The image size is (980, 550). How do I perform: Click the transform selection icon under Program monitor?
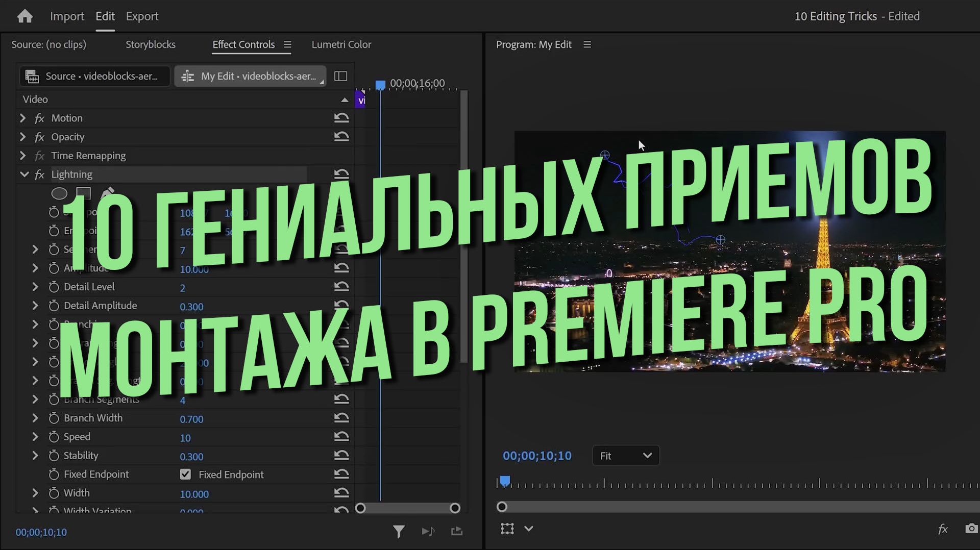coord(507,529)
